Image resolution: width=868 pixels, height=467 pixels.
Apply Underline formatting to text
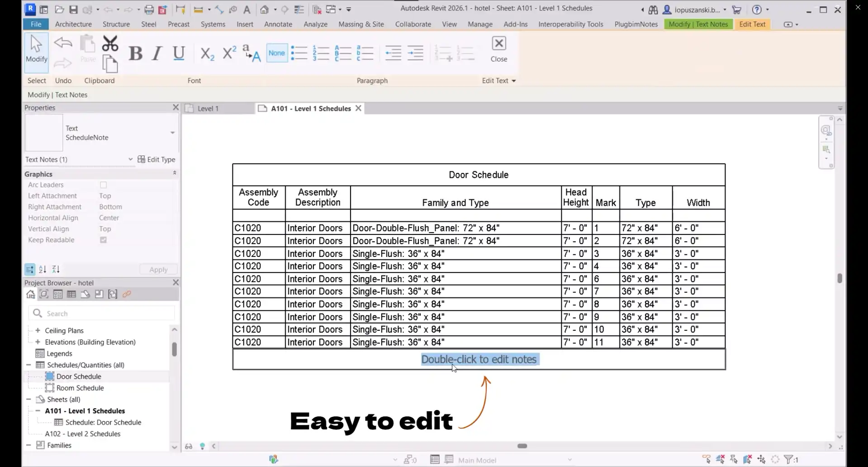coord(179,53)
